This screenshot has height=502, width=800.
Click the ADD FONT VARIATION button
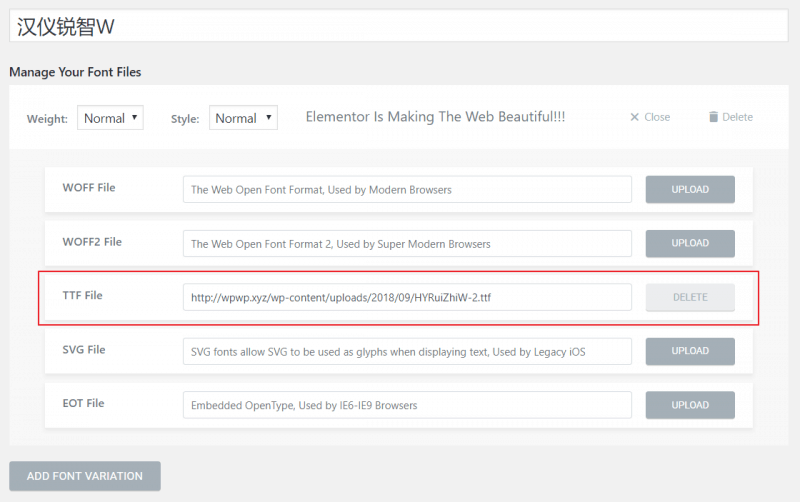[85, 476]
